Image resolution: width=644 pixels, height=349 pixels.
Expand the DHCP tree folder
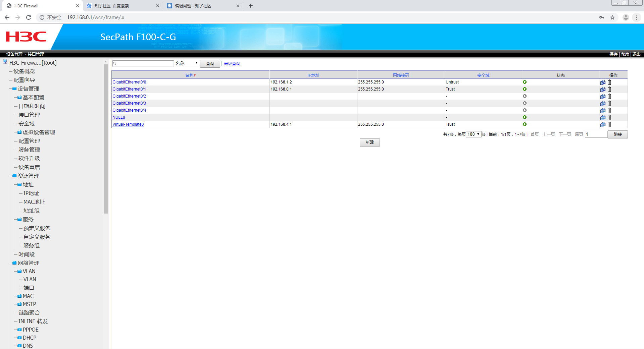19,338
